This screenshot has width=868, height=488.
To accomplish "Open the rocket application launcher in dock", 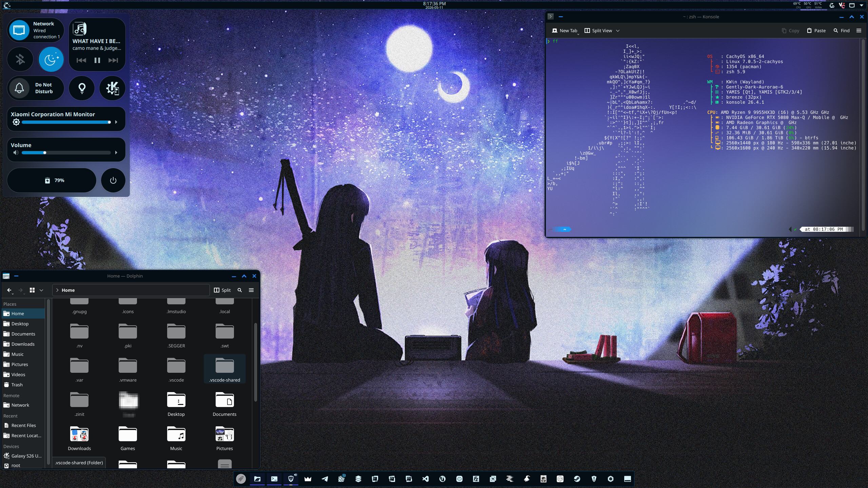I will tap(241, 479).
